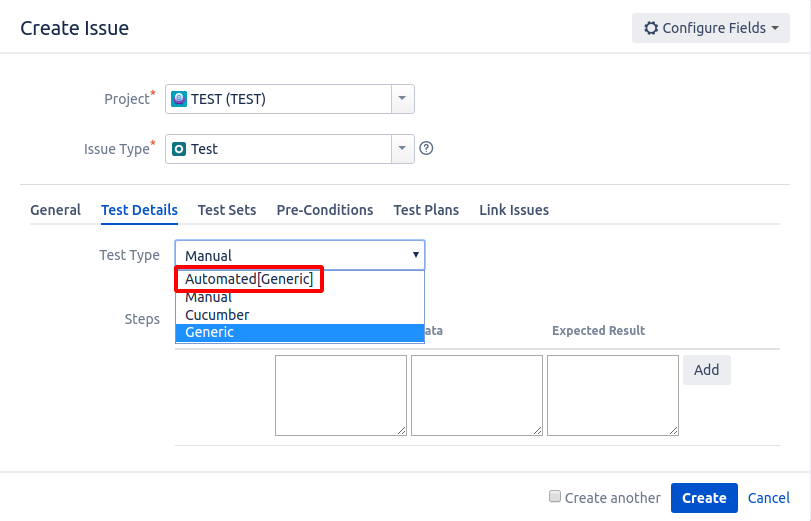Screen dimensions: 811x521
Task: Open the Test Plans tab
Action: tap(426, 210)
